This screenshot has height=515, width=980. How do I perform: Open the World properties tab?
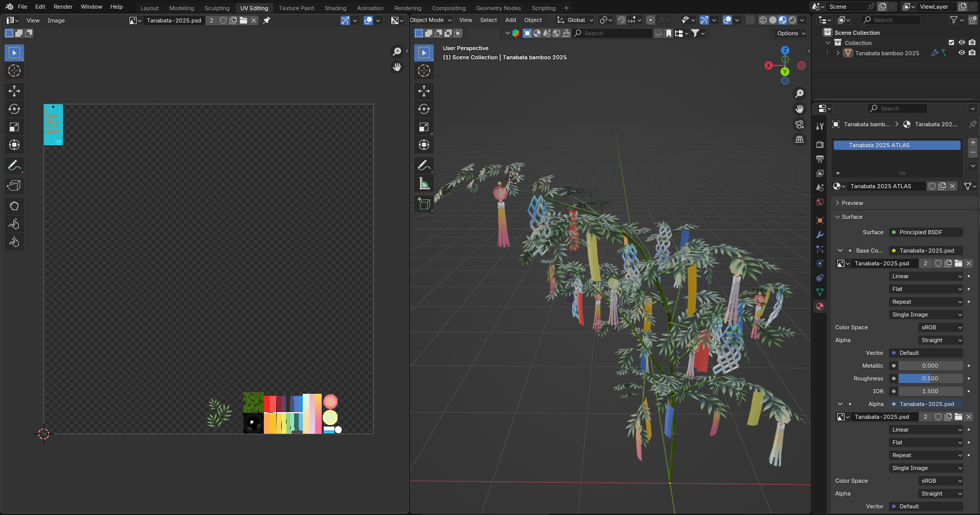(x=820, y=202)
